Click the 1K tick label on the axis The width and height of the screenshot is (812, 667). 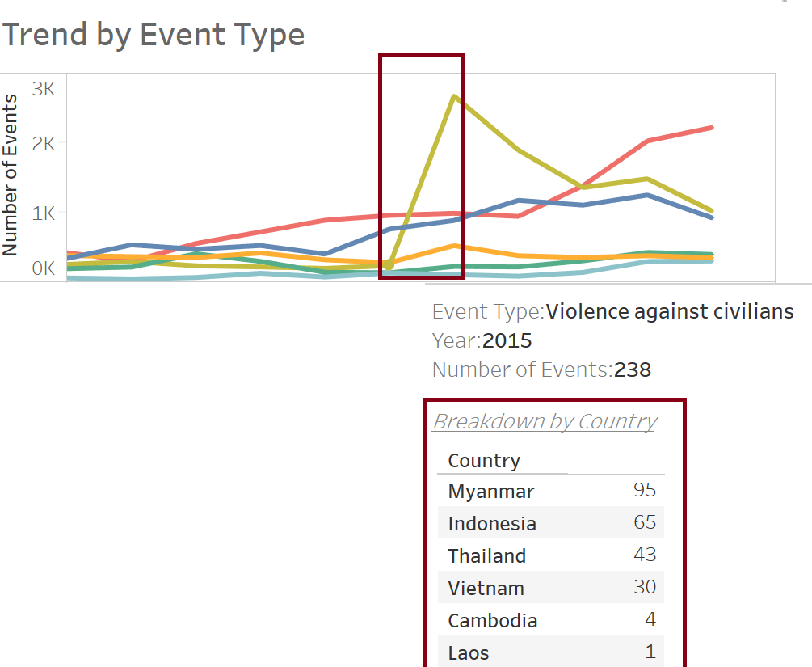[44, 213]
